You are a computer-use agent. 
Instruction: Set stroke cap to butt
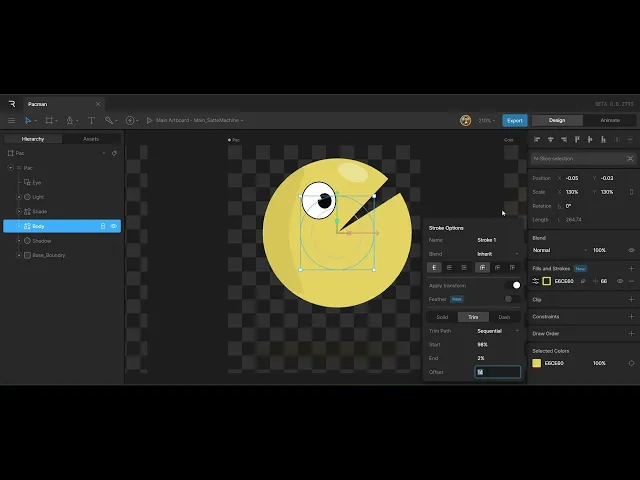tap(434, 268)
